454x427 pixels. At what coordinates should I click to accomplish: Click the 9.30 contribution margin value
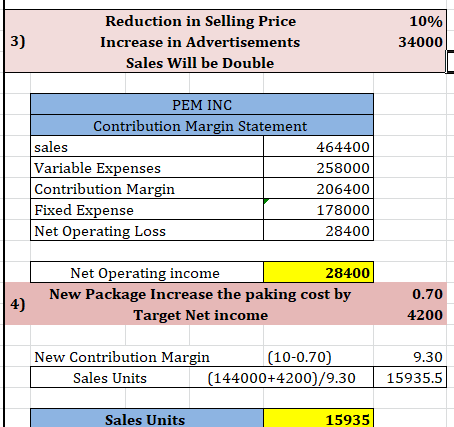tap(428, 357)
